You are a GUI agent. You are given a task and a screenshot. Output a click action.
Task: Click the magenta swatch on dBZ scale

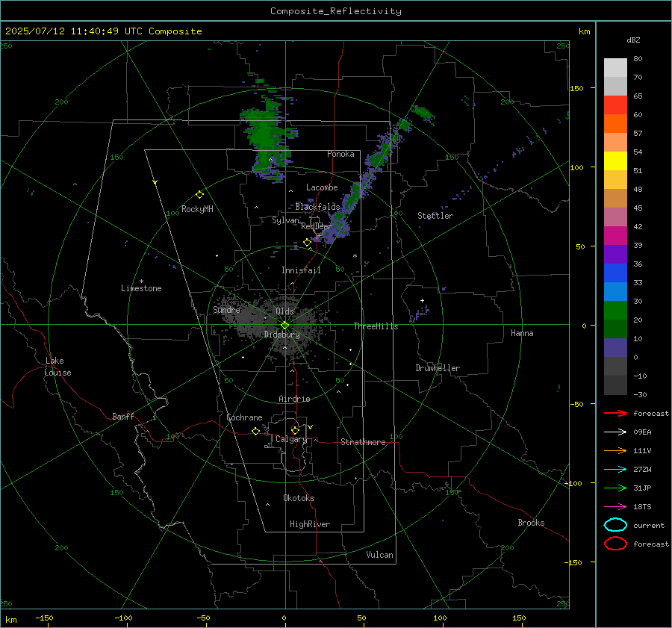click(x=615, y=236)
